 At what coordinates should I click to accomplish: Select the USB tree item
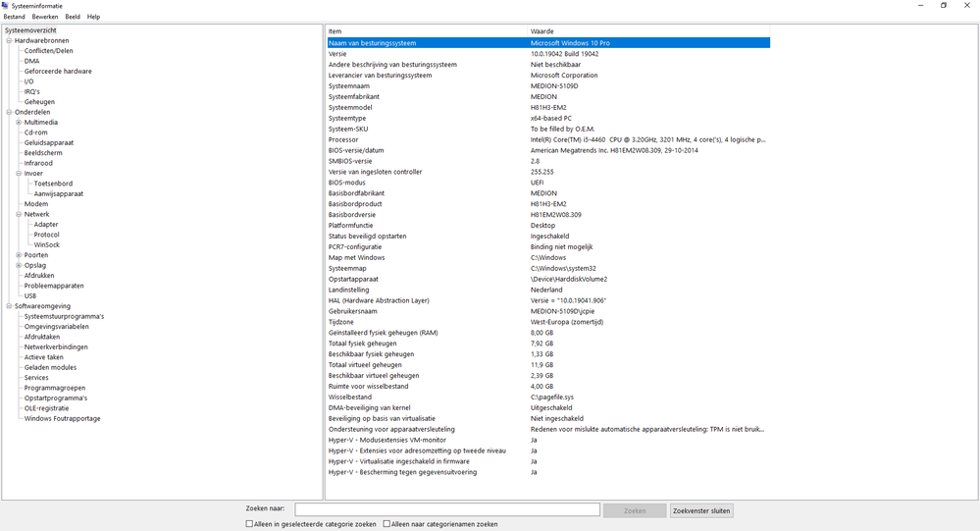(30, 295)
